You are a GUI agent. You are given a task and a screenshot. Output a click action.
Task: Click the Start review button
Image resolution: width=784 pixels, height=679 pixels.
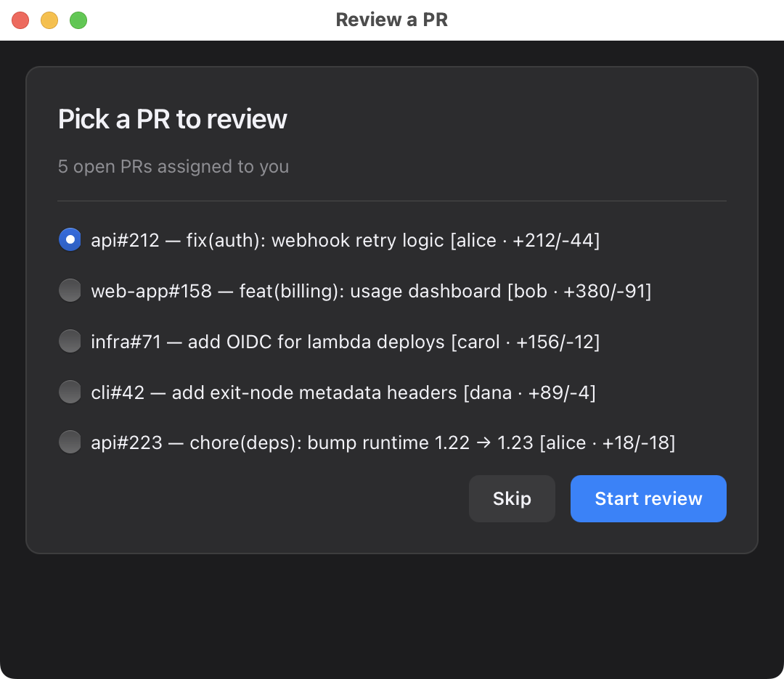648,498
